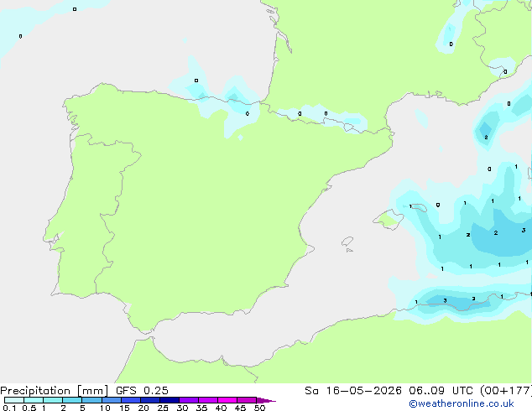
Task: Click the 'Precipitation [mm]' title text
Action: coord(55,391)
